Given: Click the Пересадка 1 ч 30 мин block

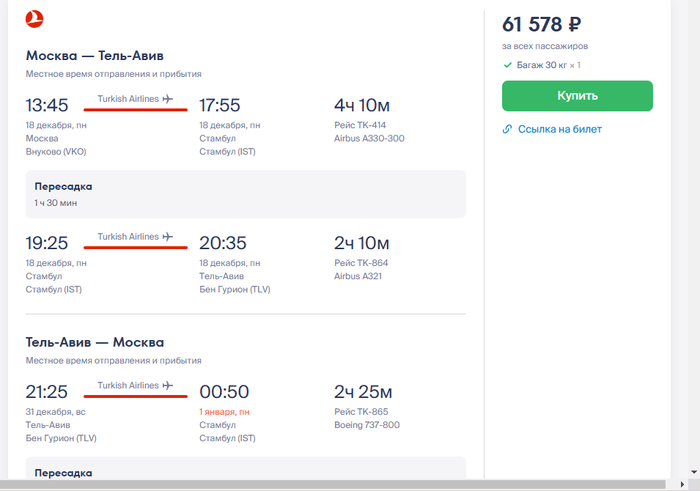Looking at the screenshot, I should 245,194.
